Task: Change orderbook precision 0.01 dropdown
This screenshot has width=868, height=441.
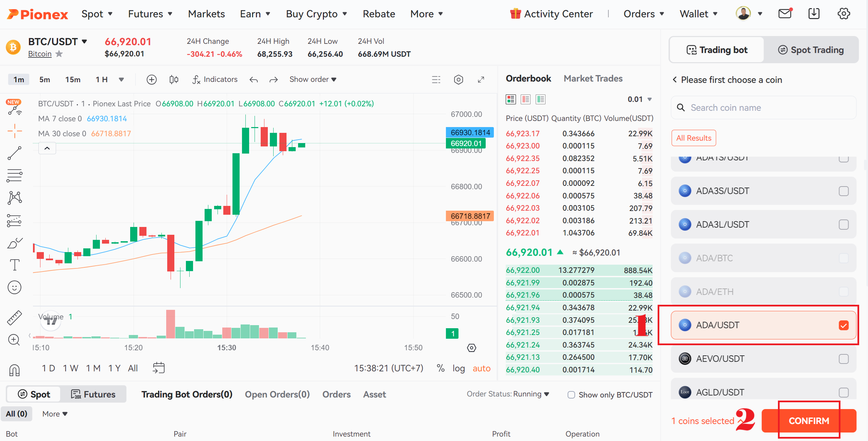Action: pyautogui.click(x=640, y=99)
